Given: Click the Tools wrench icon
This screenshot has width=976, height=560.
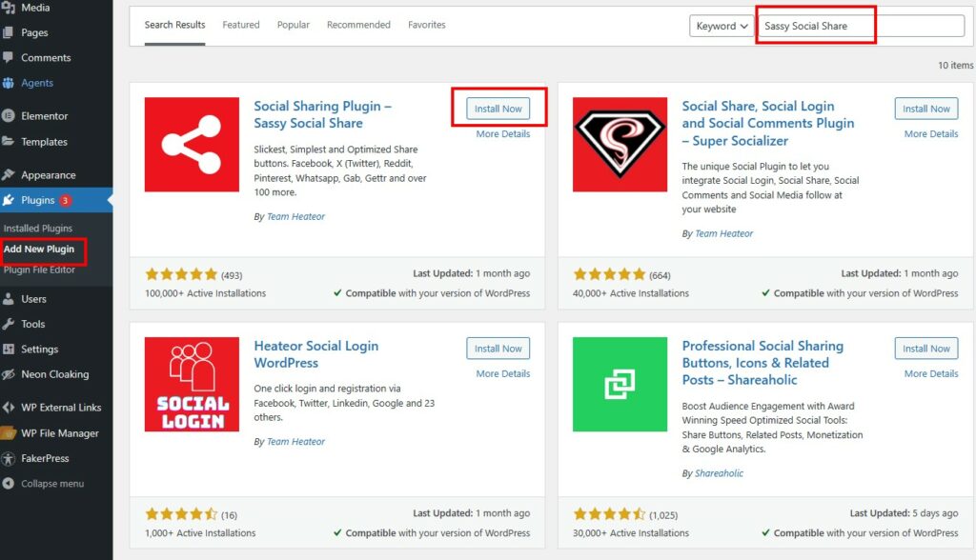Looking at the screenshot, I should 8,324.
